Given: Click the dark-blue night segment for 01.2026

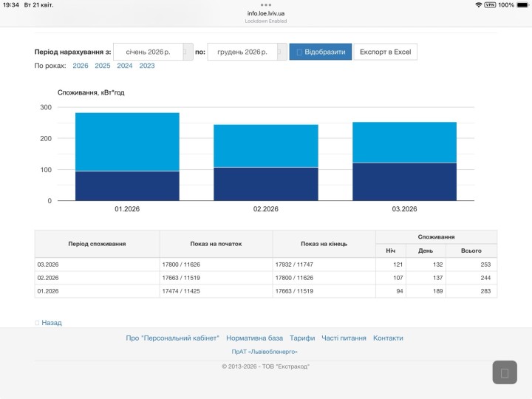Looking at the screenshot, I should (127, 186).
